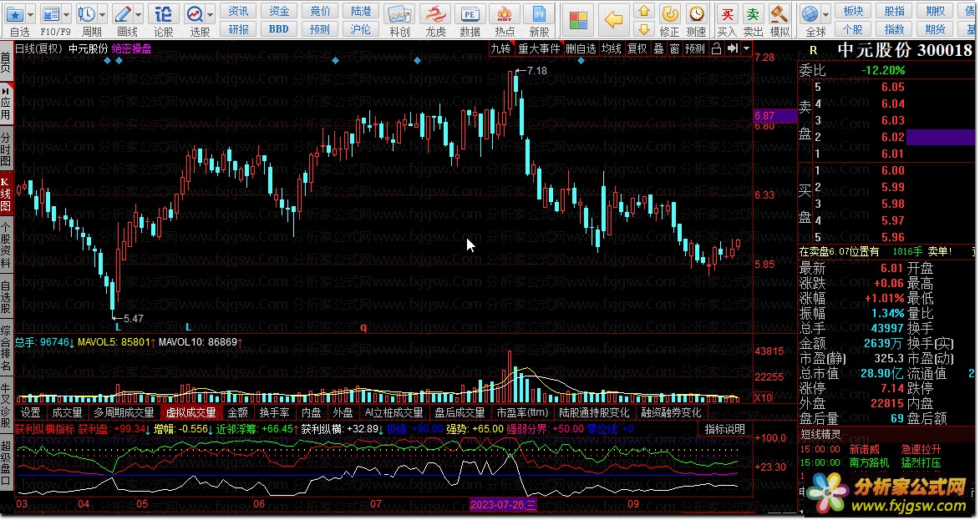Image resolution: width=980 pixels, height=520 pixels.
Task: Open the 数据 PE data icon
Action: (x=470, y=13)
